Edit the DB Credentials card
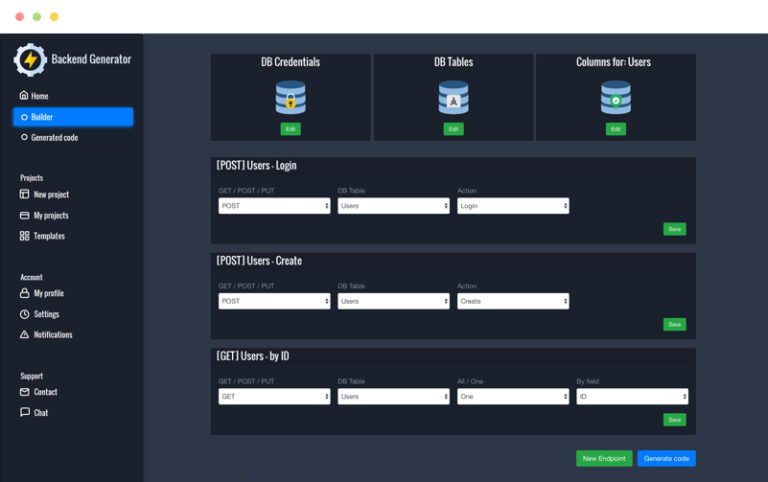The width and height of the screenshot is (768, 482). pyautogui.click(x=290, y=129)
